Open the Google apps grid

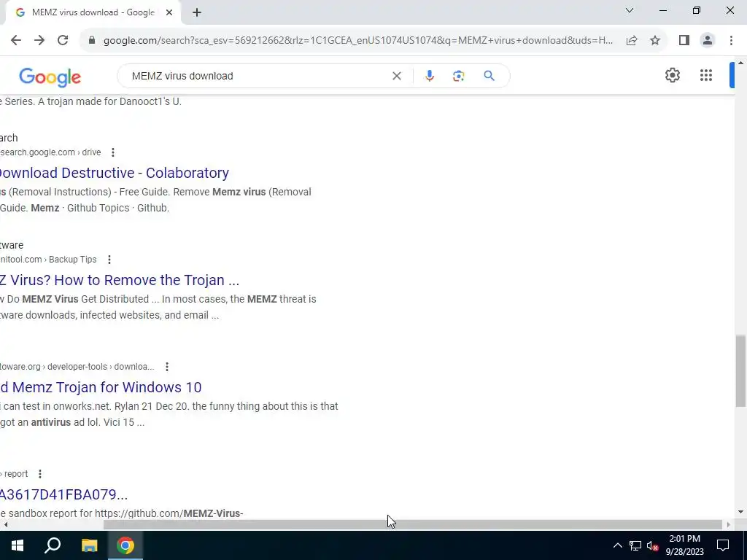(706, 75)
